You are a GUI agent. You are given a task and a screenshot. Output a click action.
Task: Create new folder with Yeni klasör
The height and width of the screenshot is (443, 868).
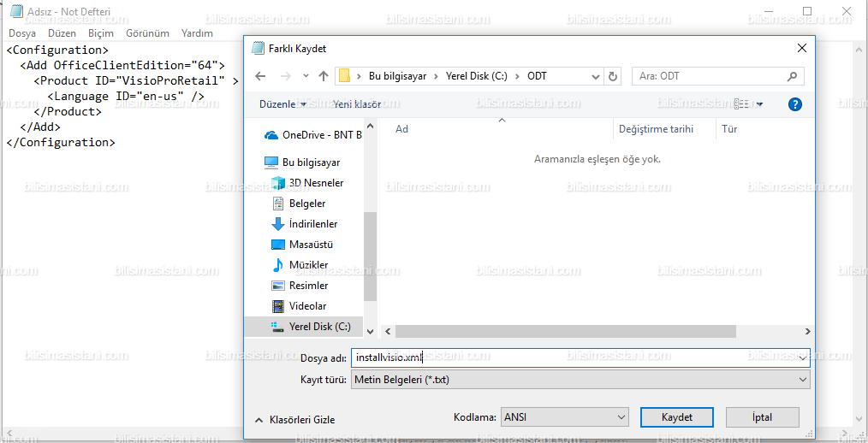click(357, 104)
